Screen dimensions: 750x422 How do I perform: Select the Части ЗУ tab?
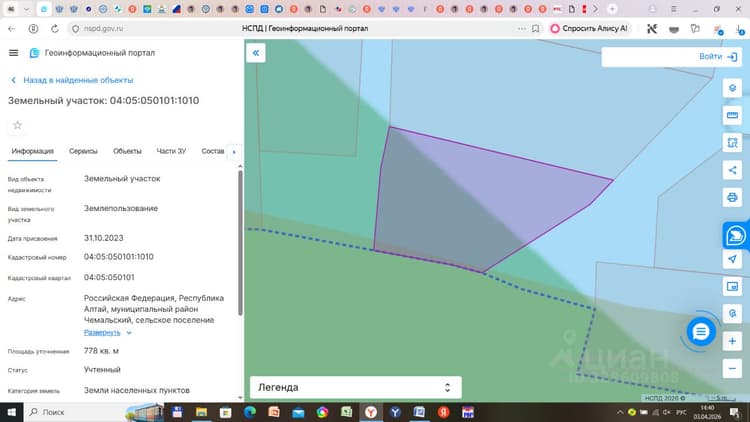click(x=171, y=151)
